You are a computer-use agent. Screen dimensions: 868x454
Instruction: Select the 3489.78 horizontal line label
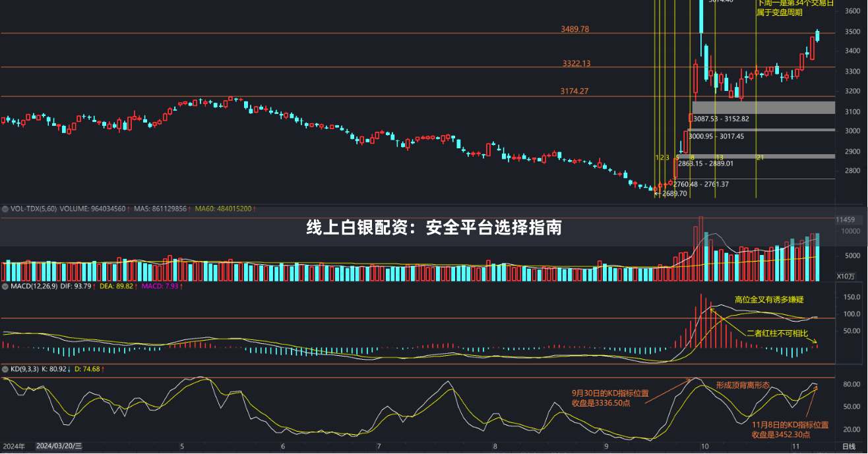pyautogui.click(x=574, y=29)
